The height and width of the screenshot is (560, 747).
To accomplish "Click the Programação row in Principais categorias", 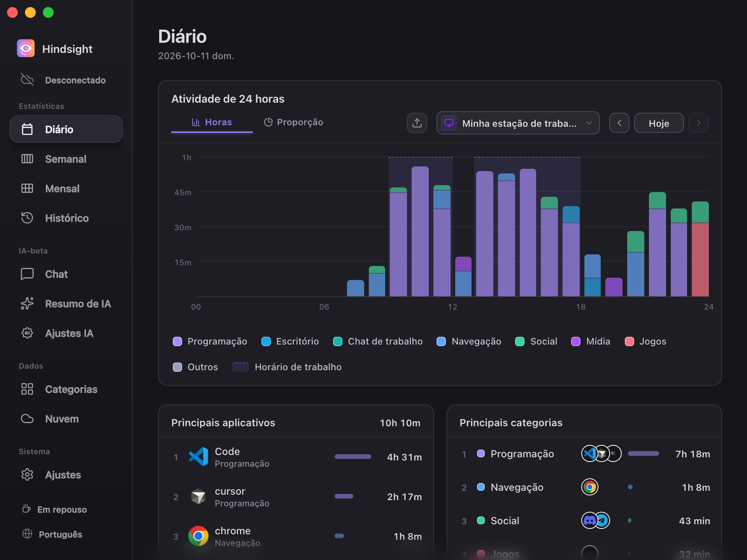I will tap(584, 454).
